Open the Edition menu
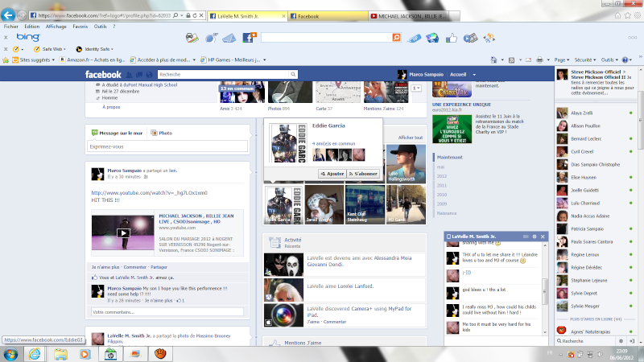The width and height of the screenshot is (644, 362). point(32,27)
